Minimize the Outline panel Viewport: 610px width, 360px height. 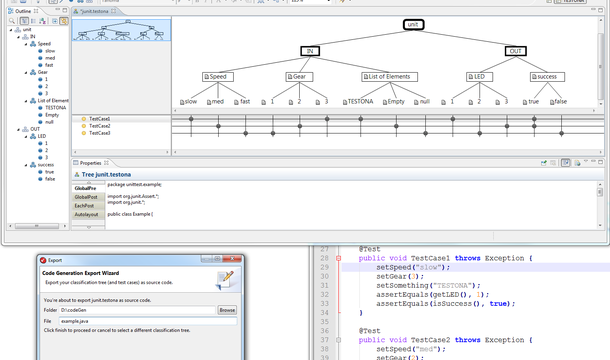pos(58,10)
